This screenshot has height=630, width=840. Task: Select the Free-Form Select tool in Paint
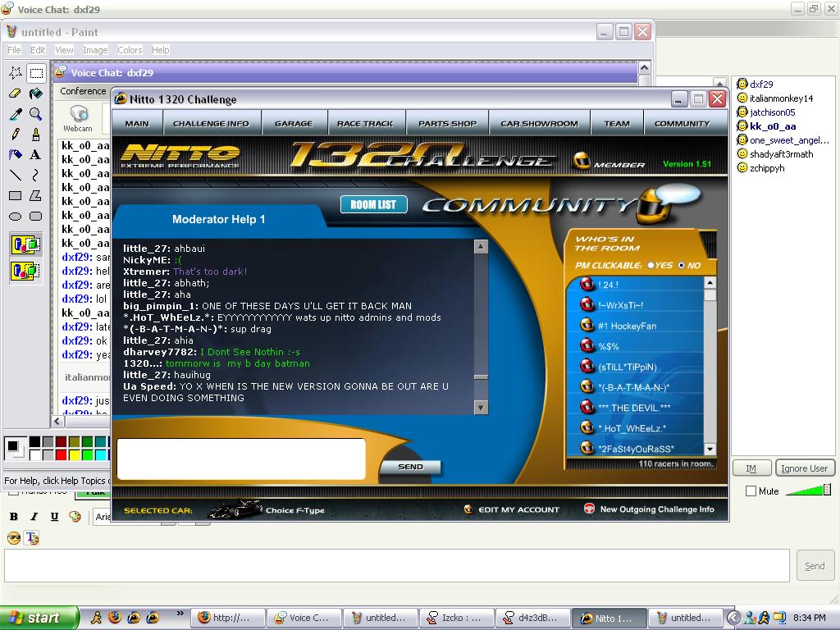click(16, 73)
